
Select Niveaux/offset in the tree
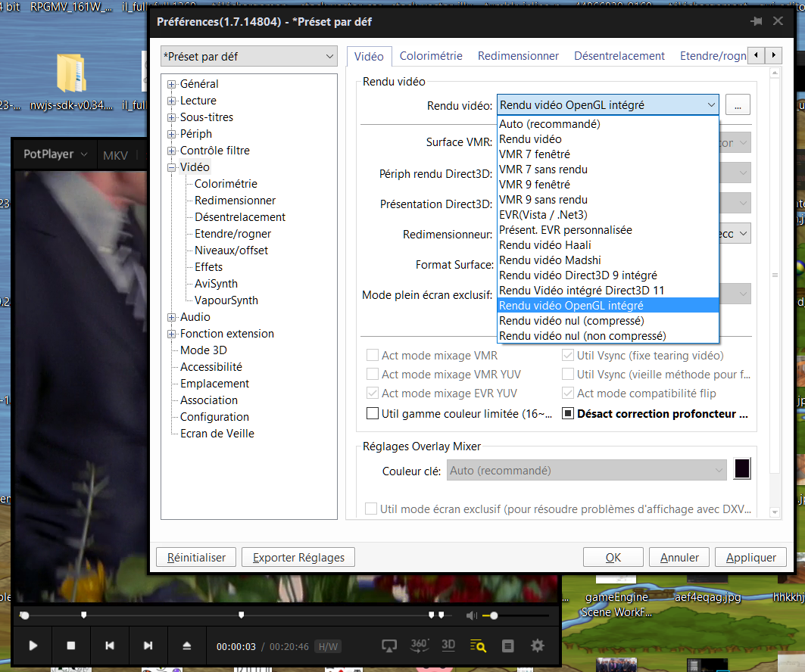[x=231, y=250]
